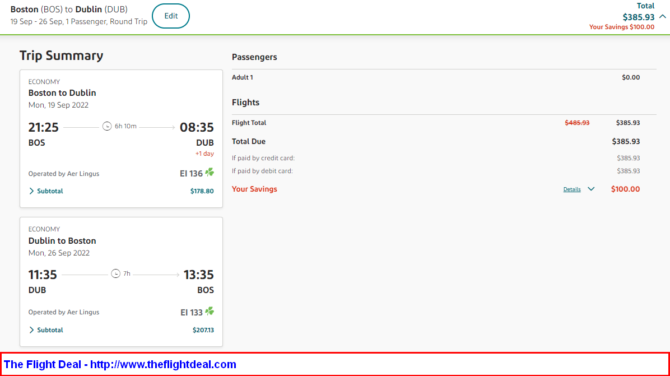This screenshot has height=376, width=670.
Task: Click the Edit button for trip search
Action: [x=171, y=16]
